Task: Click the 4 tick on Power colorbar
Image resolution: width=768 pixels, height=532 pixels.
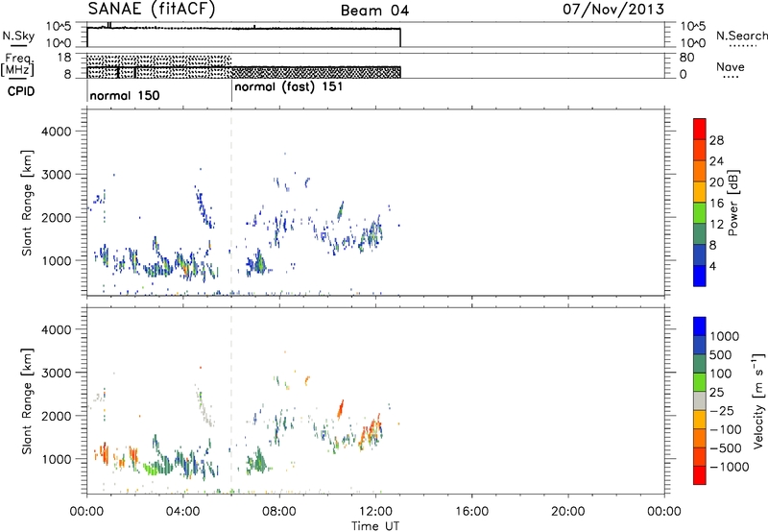Action: coord(712,266)
